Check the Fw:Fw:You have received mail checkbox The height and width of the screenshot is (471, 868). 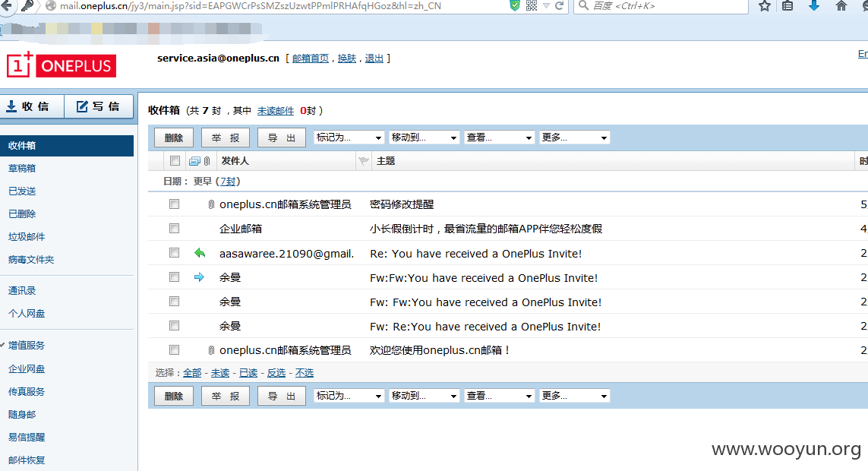(x=175, y=277)
